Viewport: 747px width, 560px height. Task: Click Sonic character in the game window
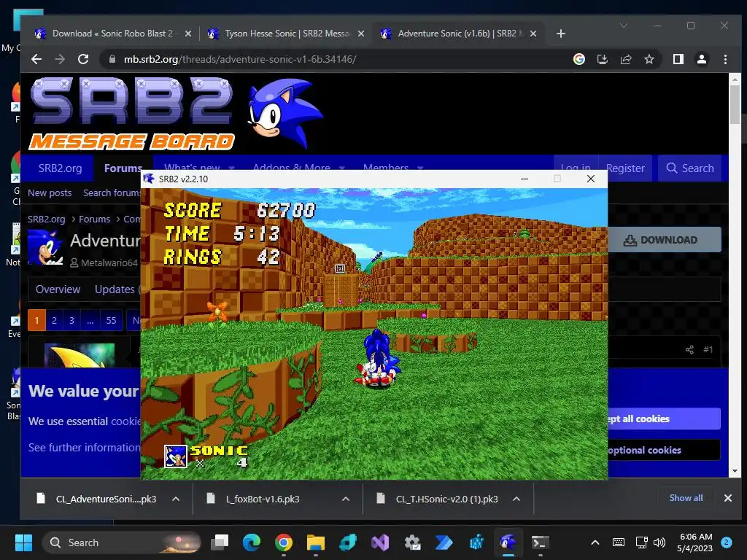379,358
